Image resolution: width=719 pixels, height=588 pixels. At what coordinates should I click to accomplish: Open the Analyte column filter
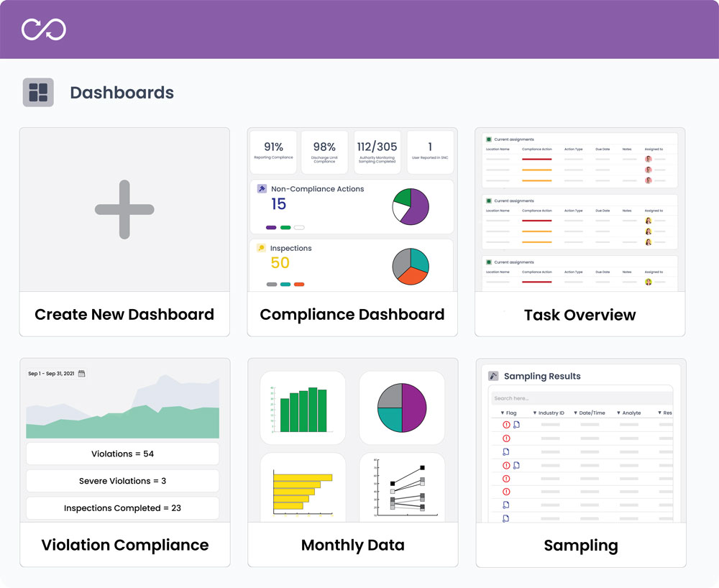coord(628,413)
